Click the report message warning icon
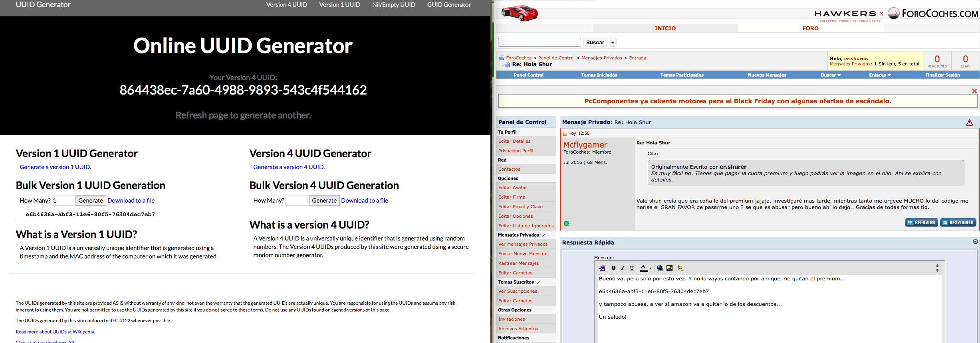This screenshot has width=980, height=343. pos(970,122)
